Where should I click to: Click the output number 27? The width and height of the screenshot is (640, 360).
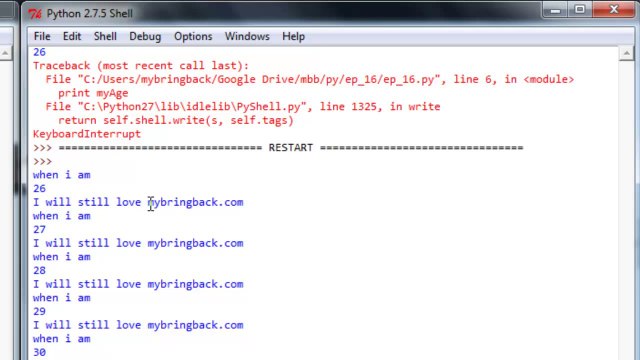point(39,229)
